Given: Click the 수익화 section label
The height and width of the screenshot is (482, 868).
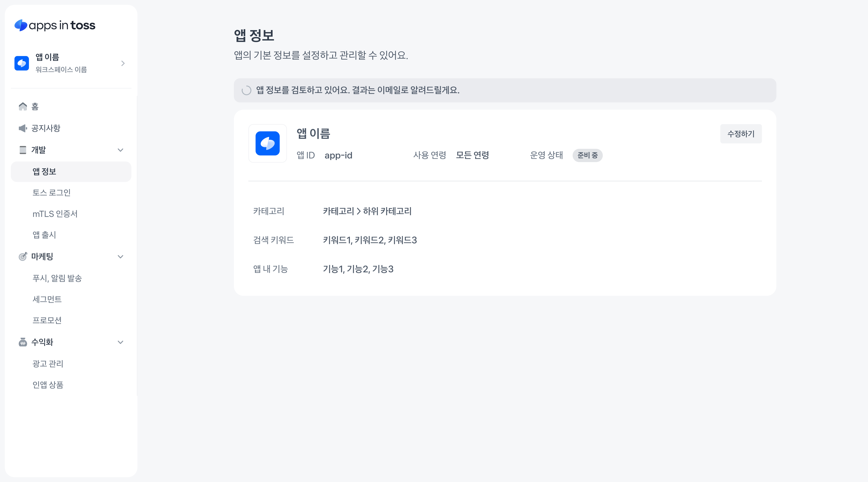Looking at the screenshot, I should (x=42, y=342).
